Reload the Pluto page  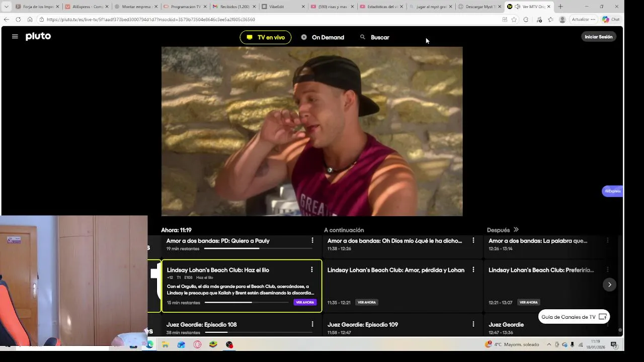(18, 19)
